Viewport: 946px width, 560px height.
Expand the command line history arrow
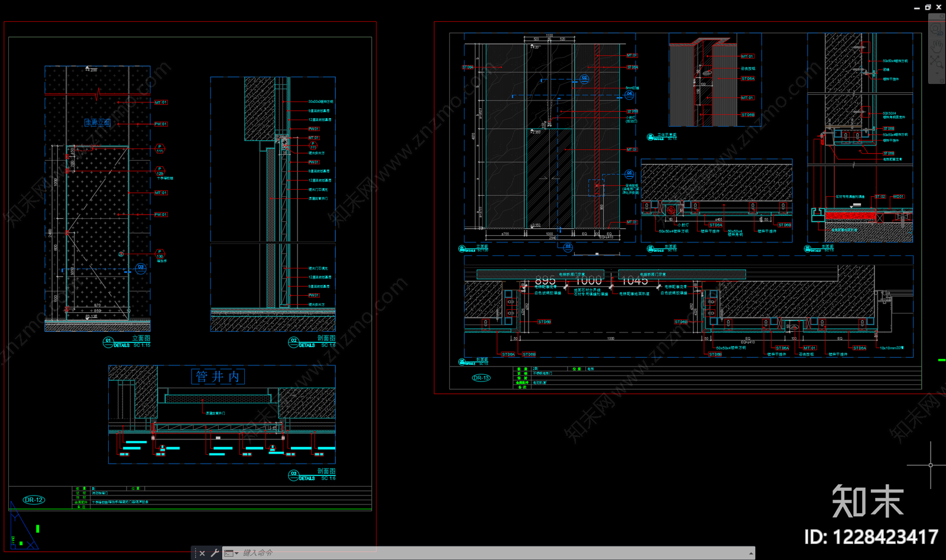[751, 553]
